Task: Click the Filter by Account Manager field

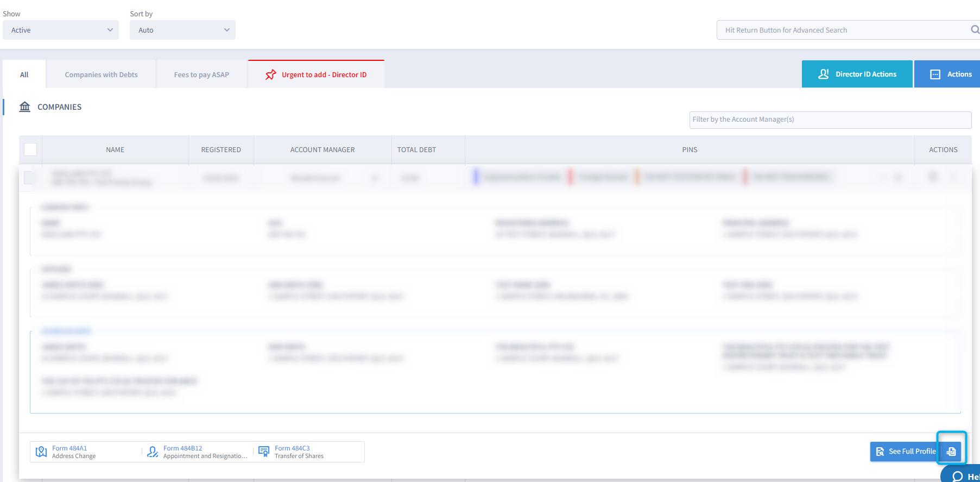Action: (830, 120)
